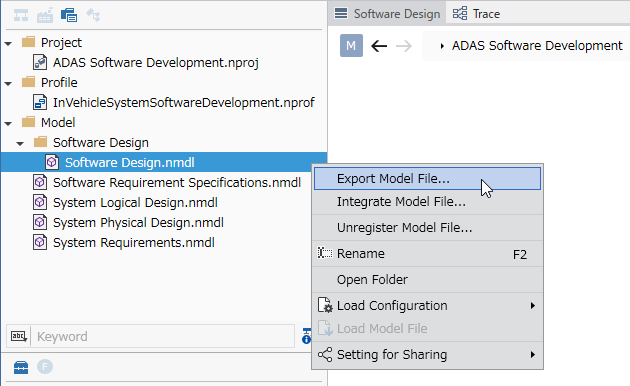
Task: Choose Export Model File... from context menu
Action: click(x=428, y=179)
